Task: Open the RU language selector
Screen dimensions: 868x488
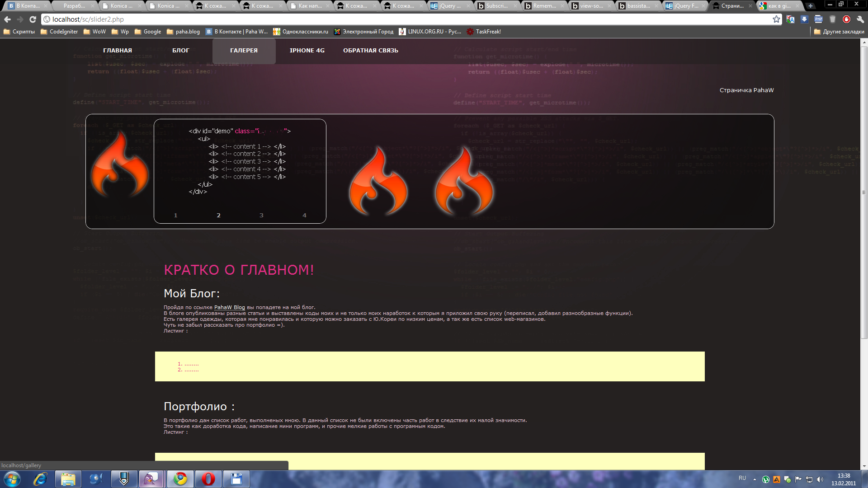Action: [742, 478]
